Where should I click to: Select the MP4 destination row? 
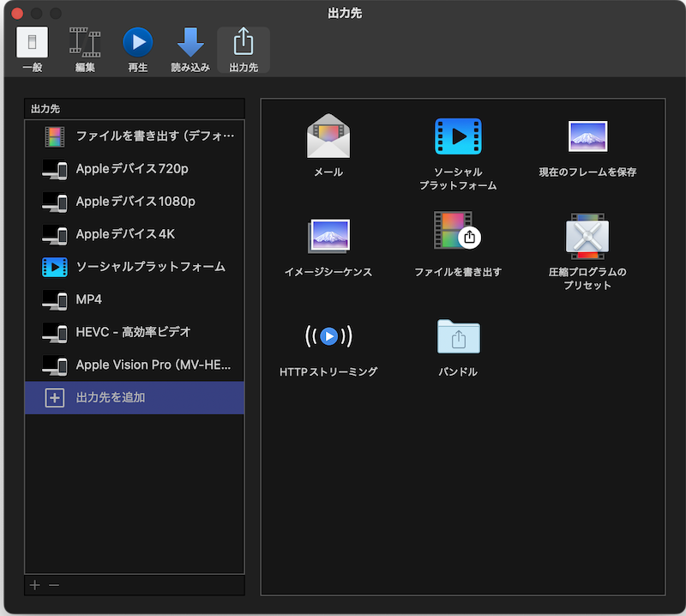click(x=135, y=299)
